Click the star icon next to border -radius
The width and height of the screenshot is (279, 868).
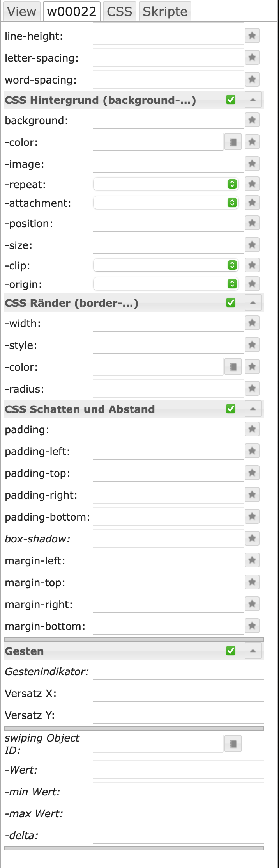tap(252, 389)
